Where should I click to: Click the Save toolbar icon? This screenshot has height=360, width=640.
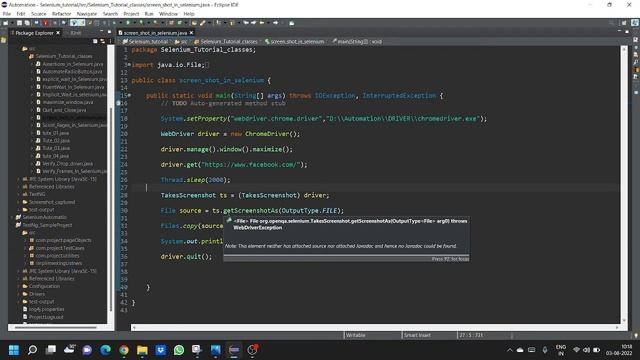click(19, 23)
